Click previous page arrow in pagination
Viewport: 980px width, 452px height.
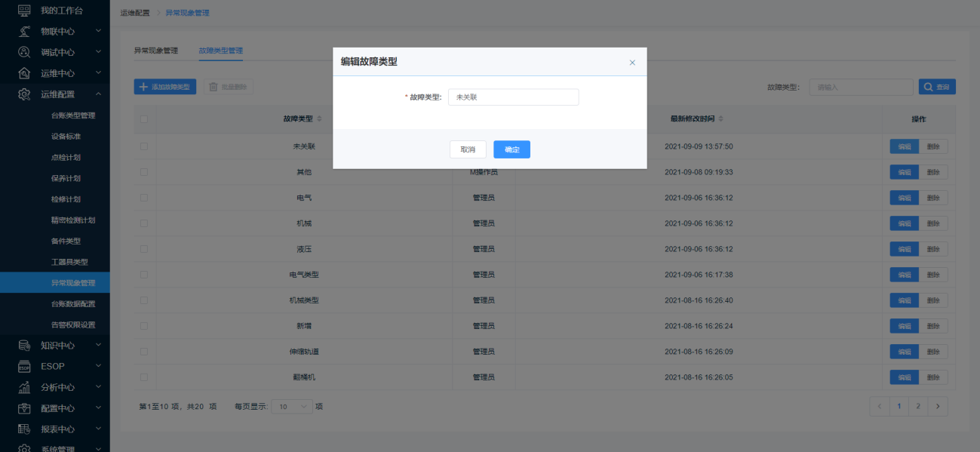click(880, 406)
